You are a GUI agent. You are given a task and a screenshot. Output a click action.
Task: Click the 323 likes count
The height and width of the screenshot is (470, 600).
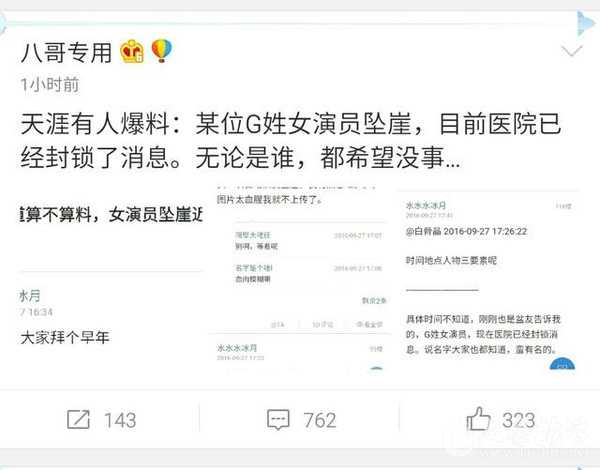tap(518, 420)
